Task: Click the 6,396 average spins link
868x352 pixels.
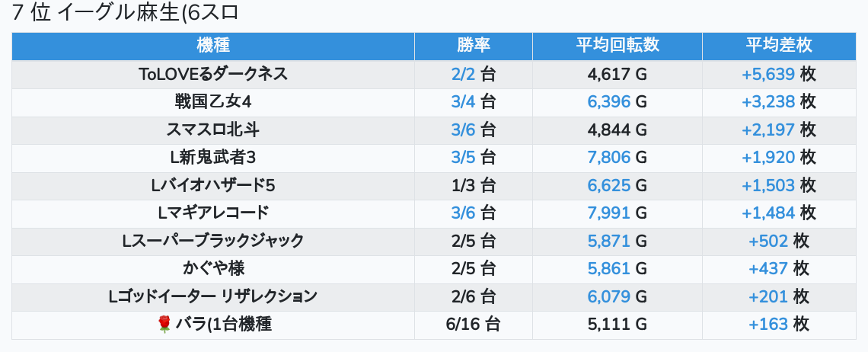Action: tap(609, 102)
